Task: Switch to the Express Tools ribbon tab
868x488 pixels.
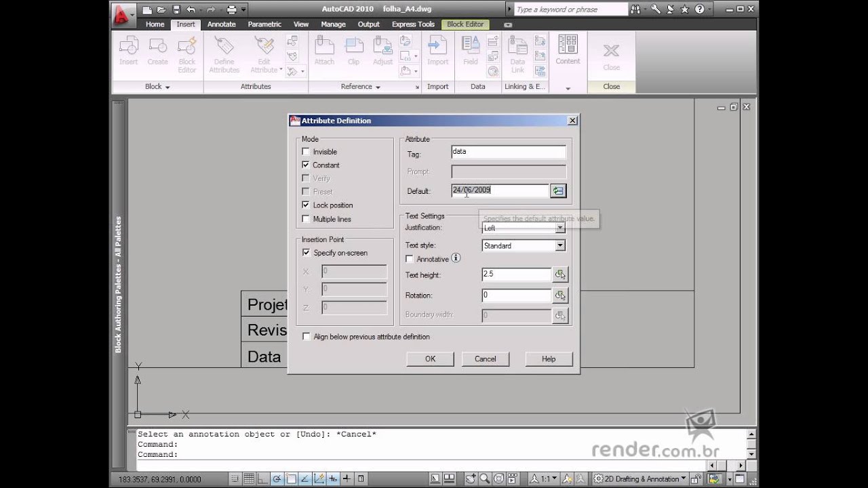Action: click(x=413, y=24)
